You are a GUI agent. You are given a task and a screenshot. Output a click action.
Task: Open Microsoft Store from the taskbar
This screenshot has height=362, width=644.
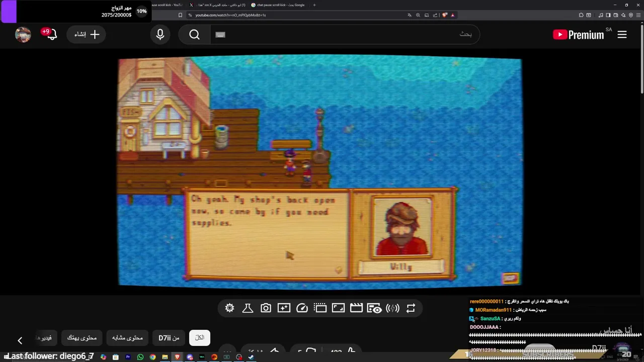click(116, 357)
